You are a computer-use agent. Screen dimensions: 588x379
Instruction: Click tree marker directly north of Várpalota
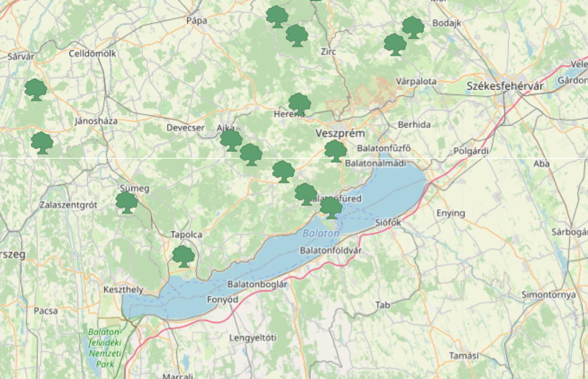[395, 44]
